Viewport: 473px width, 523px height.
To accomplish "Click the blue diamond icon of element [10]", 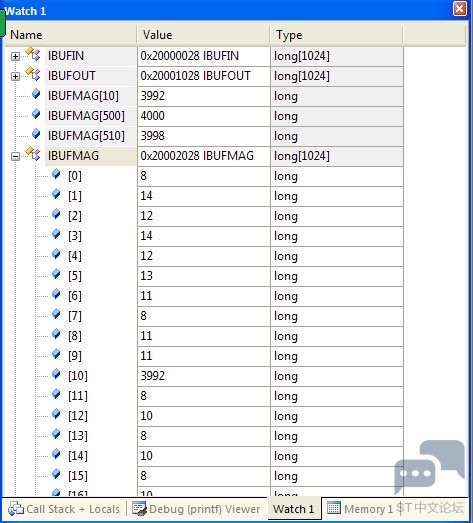I will (56, 374).
